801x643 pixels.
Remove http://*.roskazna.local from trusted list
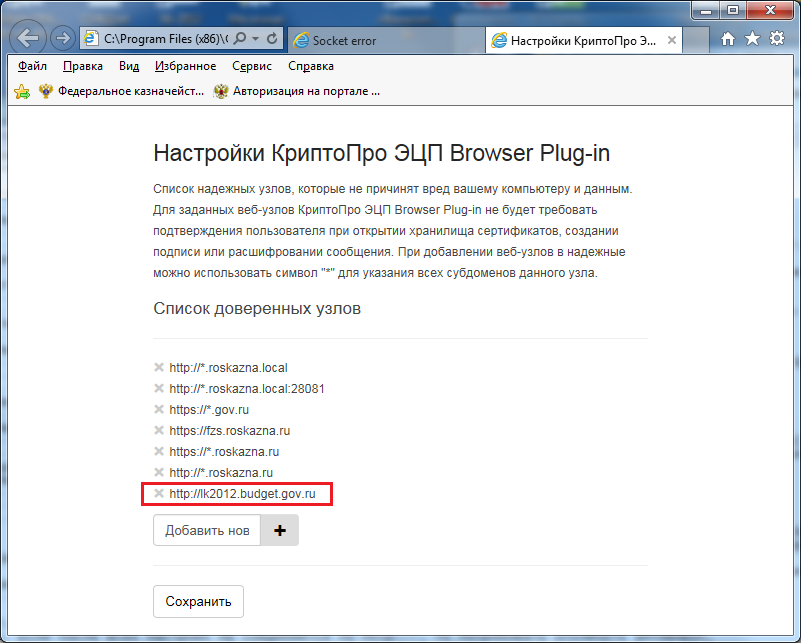[159, 367]
